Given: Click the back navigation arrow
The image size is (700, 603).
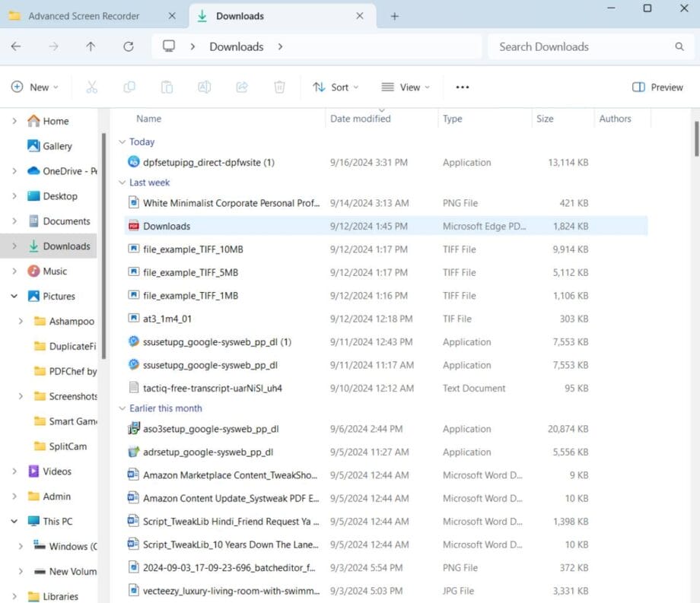Looking at the screenshot, I should click(x=16, y=46).
